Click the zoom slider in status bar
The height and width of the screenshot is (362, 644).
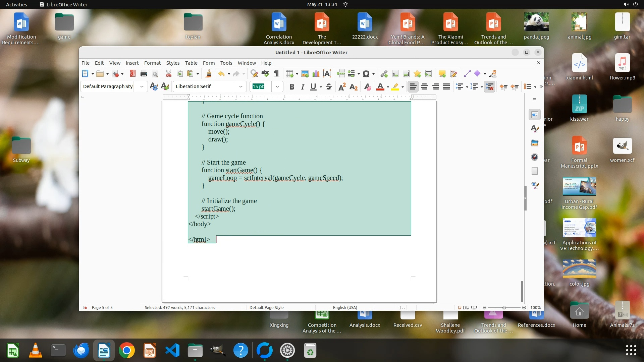tap(504, 308)
